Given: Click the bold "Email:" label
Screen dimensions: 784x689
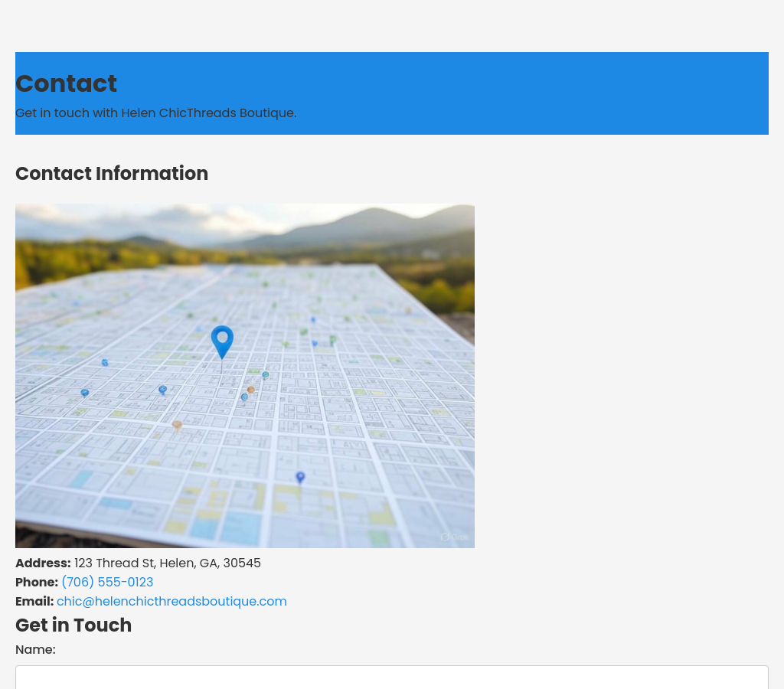Looking at the screenshot, I should pos(34,601).
